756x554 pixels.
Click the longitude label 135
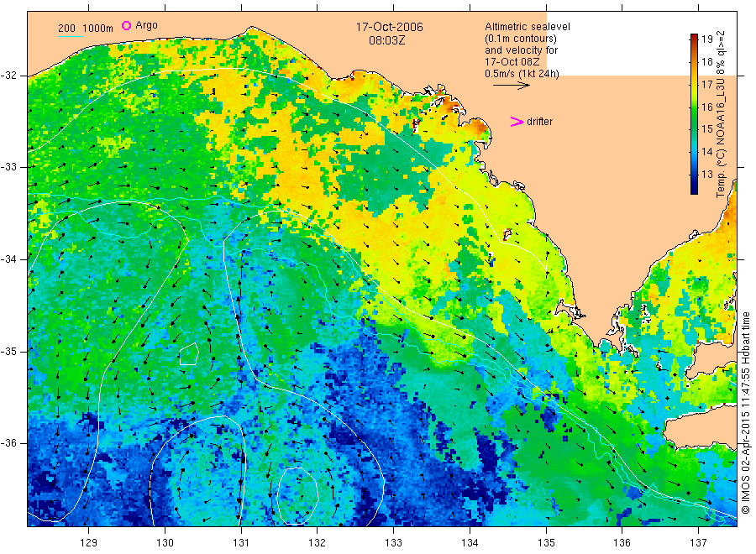(546, 543)
